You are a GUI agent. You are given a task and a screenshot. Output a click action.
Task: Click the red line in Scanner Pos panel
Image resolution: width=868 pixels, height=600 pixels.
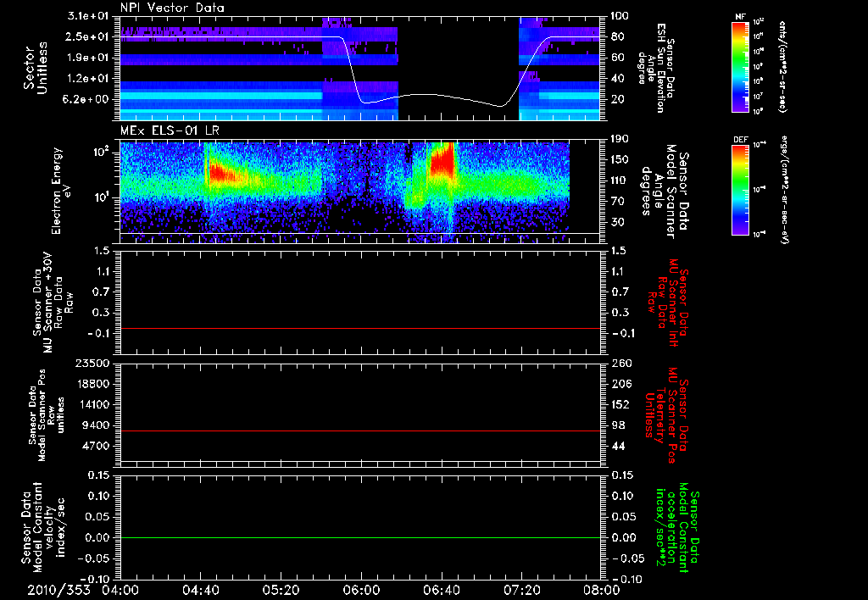(x=359, y=431)
